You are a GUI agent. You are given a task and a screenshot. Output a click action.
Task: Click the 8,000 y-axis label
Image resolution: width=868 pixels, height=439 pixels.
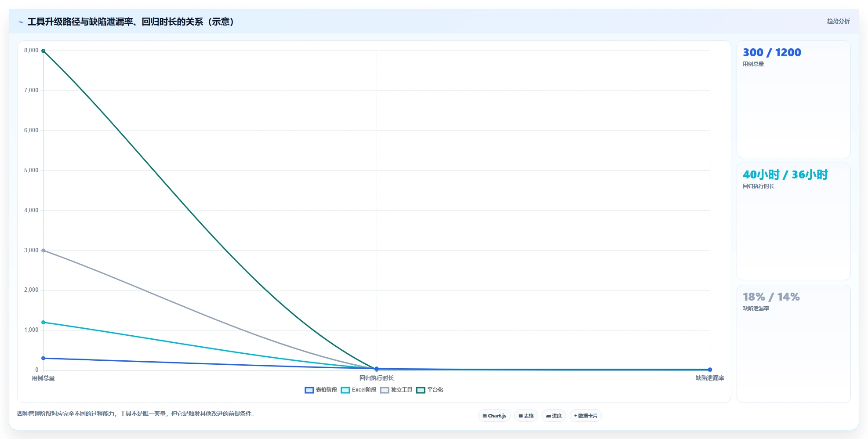(31, 51)
